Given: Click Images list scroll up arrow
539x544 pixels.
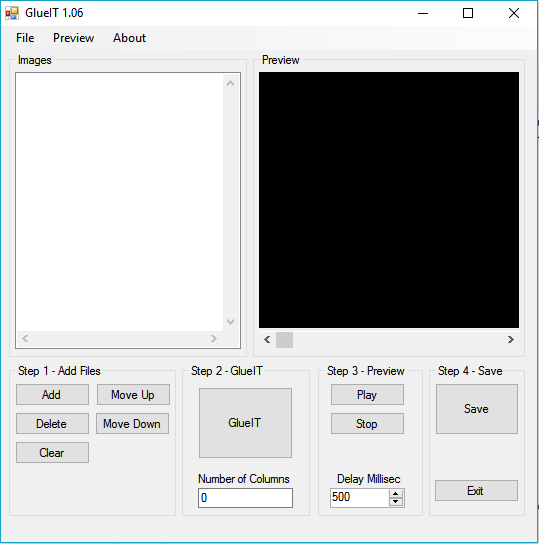Looking at the screenshot, I should pyautogui.click(x=230, y=83).
